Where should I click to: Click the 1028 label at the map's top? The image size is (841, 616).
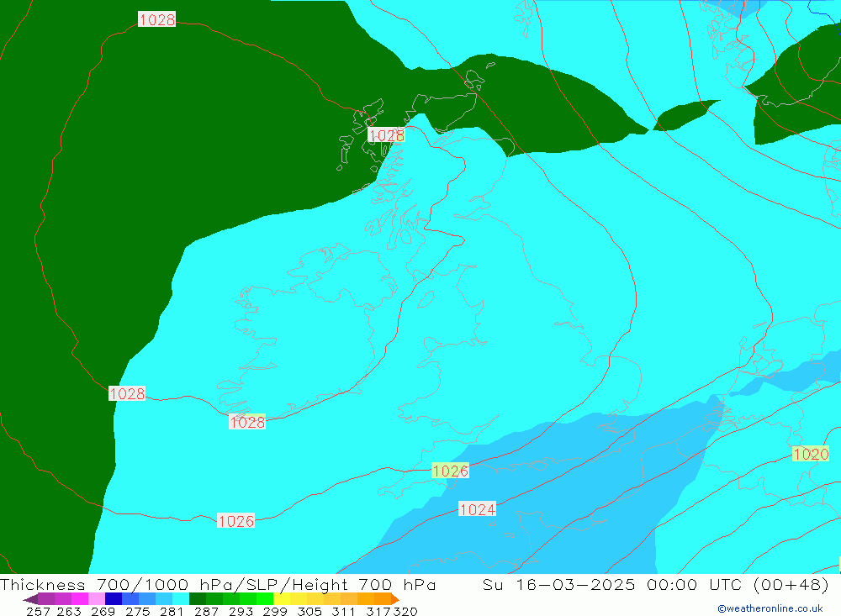point(156,19)
